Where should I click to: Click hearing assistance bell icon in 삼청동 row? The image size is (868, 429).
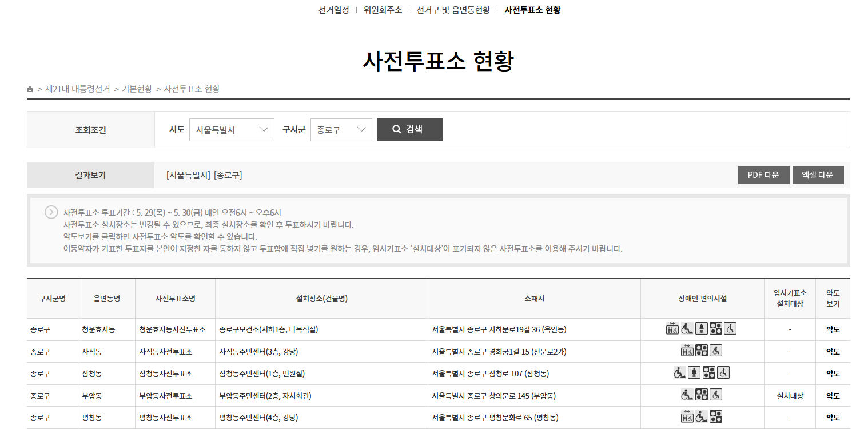694,372
